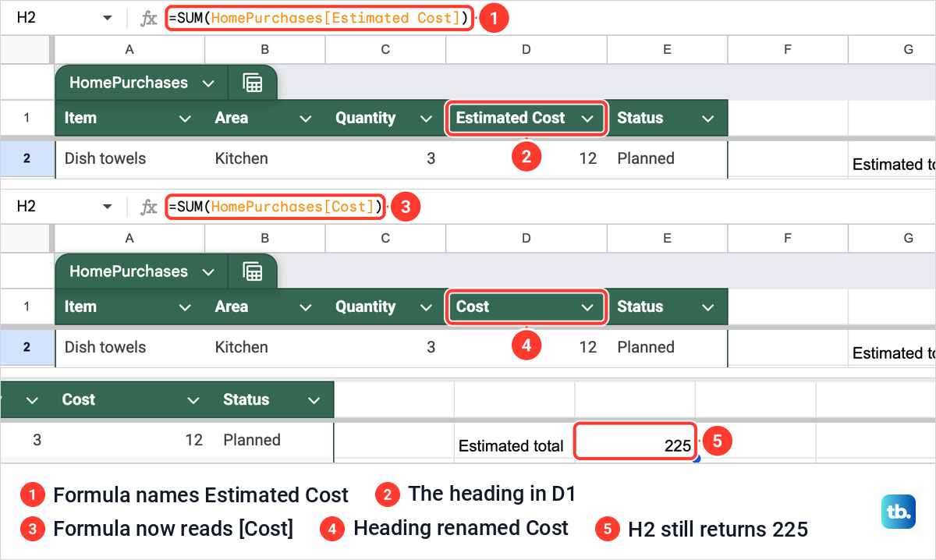Click the fx icon before the [Estimated Cost] formula
The image size is (936, 560).
coord(148,18)
